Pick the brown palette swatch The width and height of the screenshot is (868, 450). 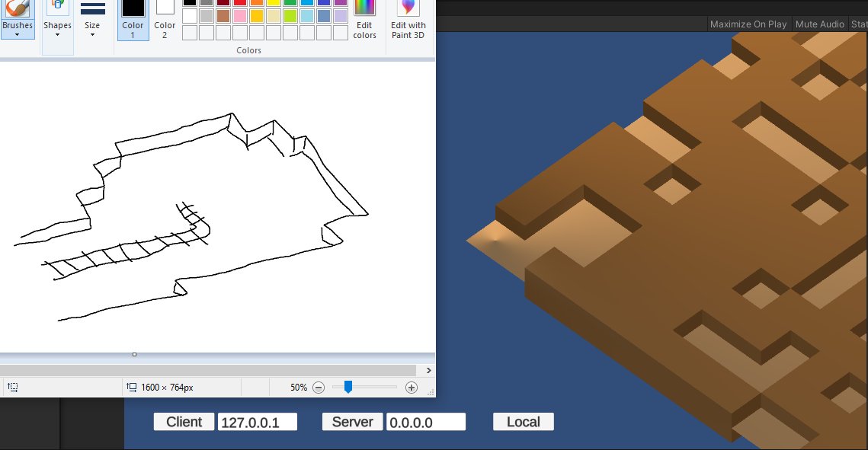223,16
